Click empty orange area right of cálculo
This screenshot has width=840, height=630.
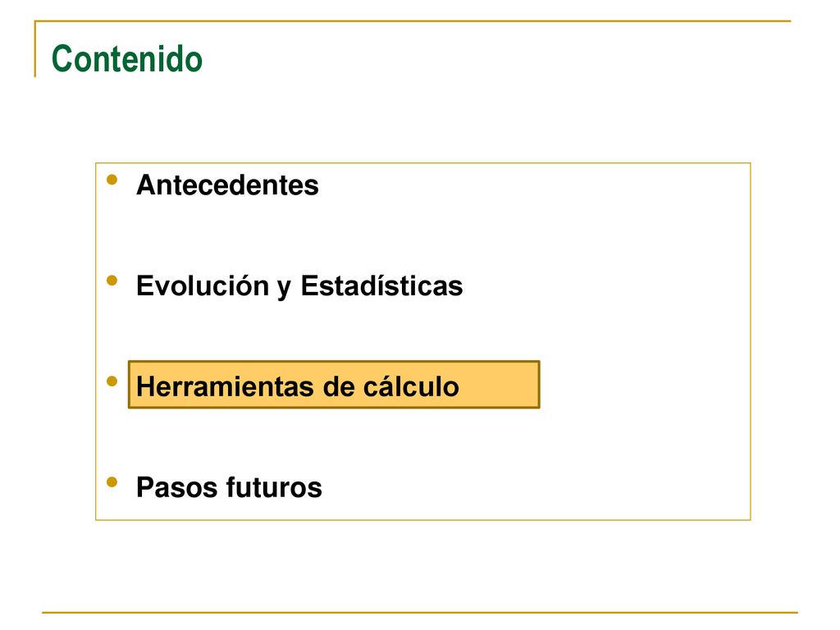498,386
